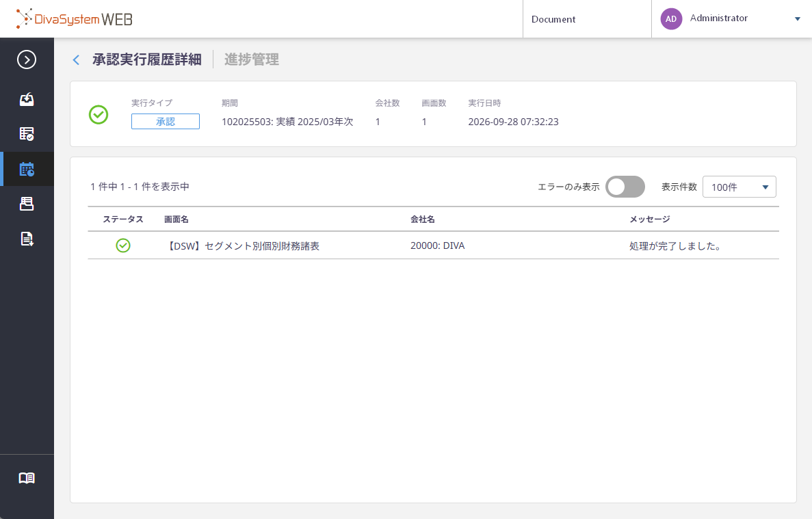Click the DivaSystem WEB logo
The image size is (812, 519).
[75, 18]
